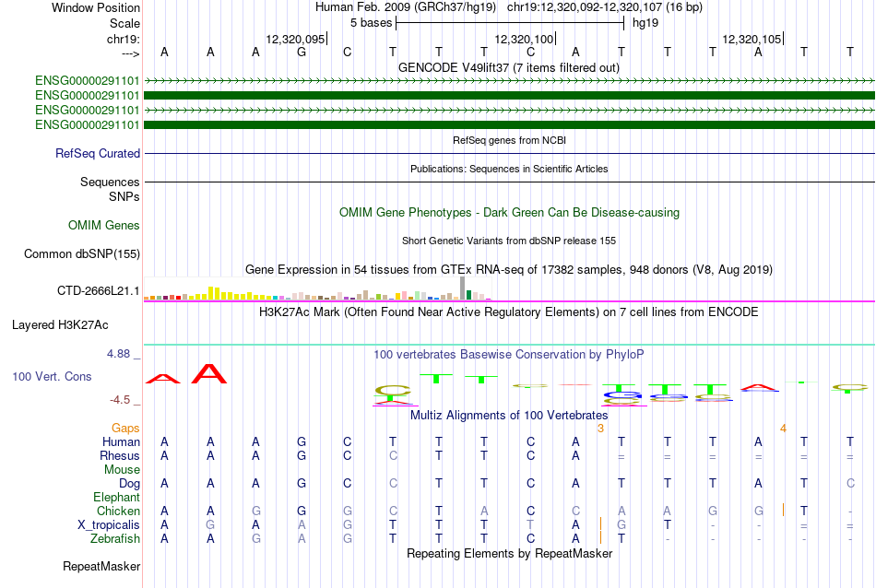Select the Mouse species row label

coord(122,470)
